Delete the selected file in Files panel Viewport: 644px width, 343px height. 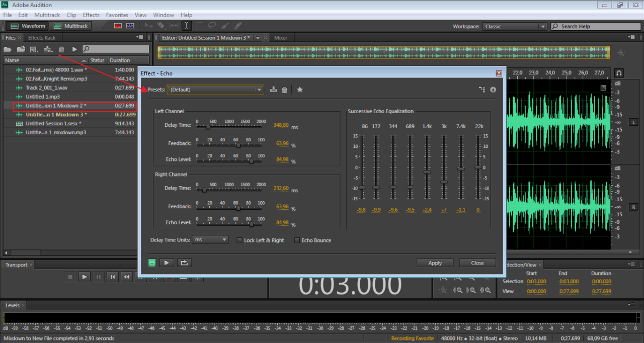click(x=61, y=49)
